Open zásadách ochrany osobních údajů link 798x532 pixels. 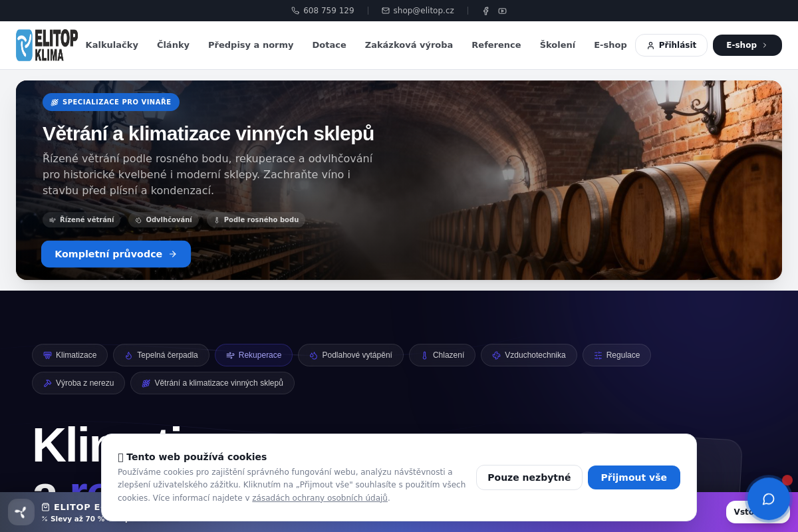(320, 498)
